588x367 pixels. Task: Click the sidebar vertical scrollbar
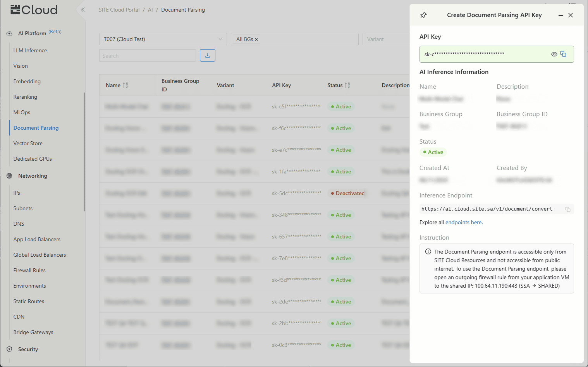pyautogui.click(x=84, y=152)
